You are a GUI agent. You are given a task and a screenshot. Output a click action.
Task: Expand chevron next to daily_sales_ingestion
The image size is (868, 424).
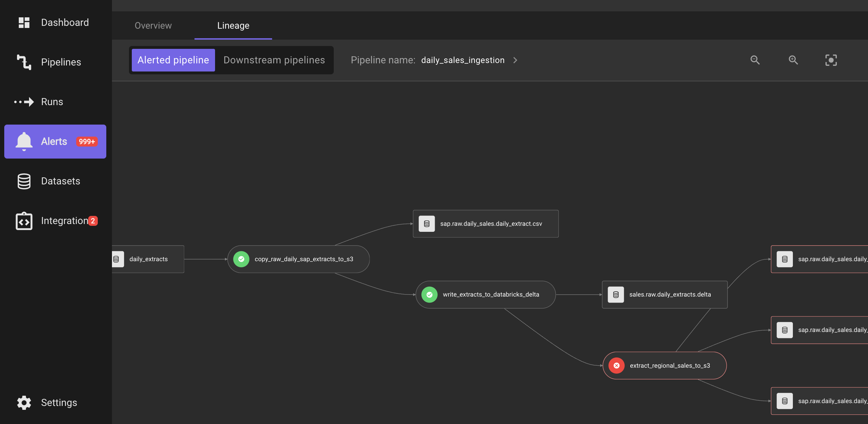515,60
